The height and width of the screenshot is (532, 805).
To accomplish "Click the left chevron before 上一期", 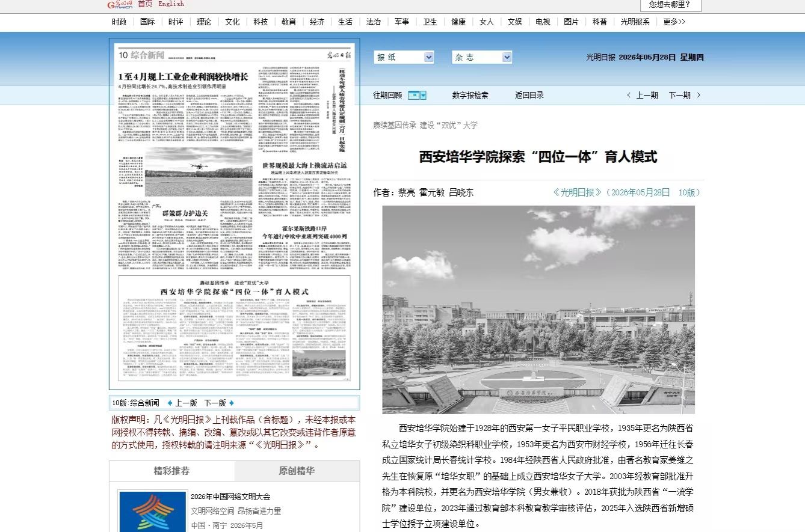I will pyautogui.click(x=629, y=95).
